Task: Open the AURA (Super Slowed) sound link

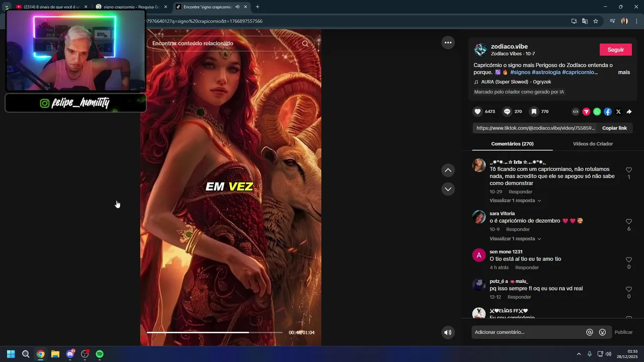Action: (516, 82)
